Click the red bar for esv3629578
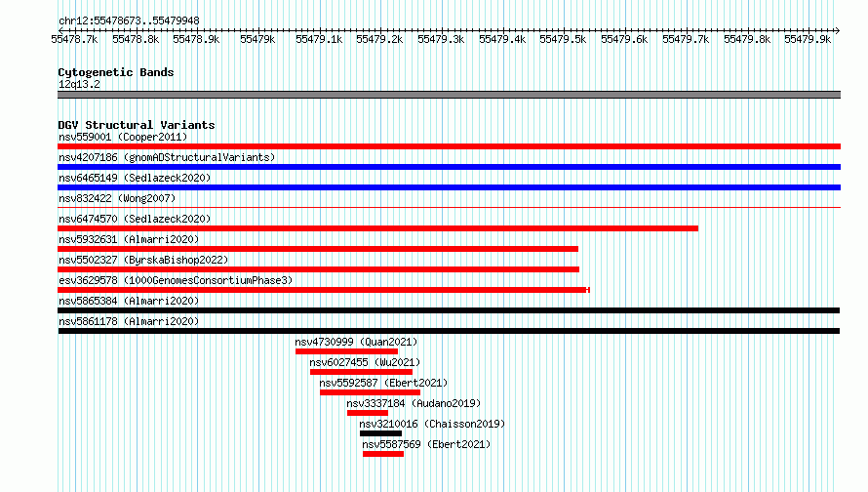 324,290
